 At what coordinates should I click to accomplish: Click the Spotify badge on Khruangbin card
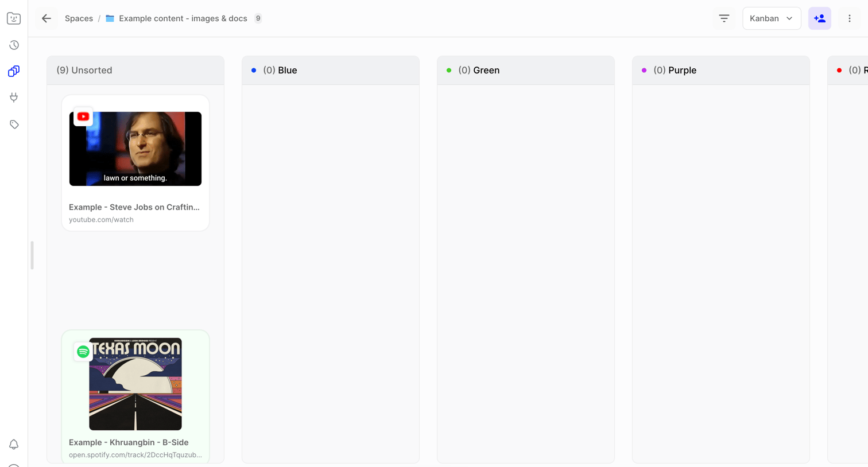pyautogui.click(x=83, y=351)
